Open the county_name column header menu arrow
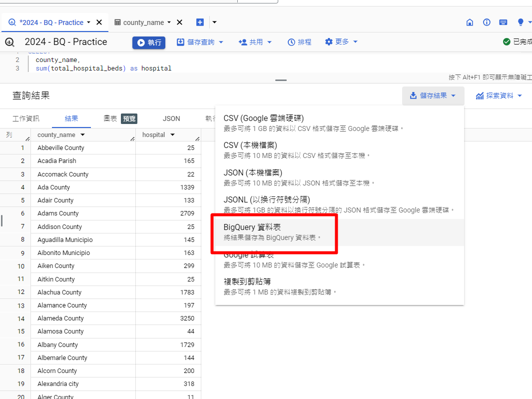The image size is (532, 399). coord(83,135)
